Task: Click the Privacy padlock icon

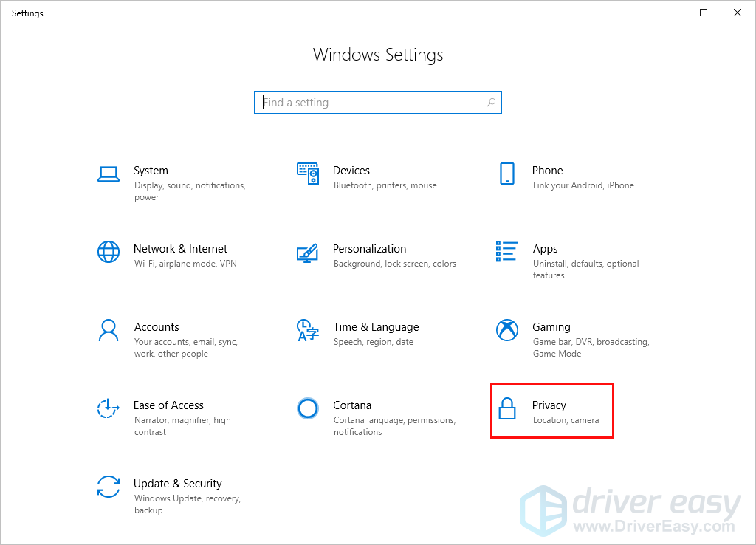Action: pyautogui.click(x=507, y=408)
